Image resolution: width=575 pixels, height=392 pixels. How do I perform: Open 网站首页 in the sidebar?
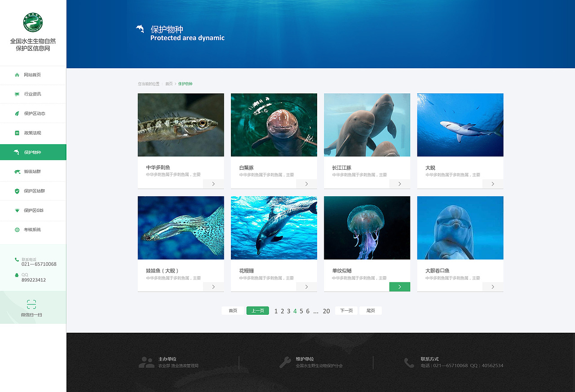[33, 75]
